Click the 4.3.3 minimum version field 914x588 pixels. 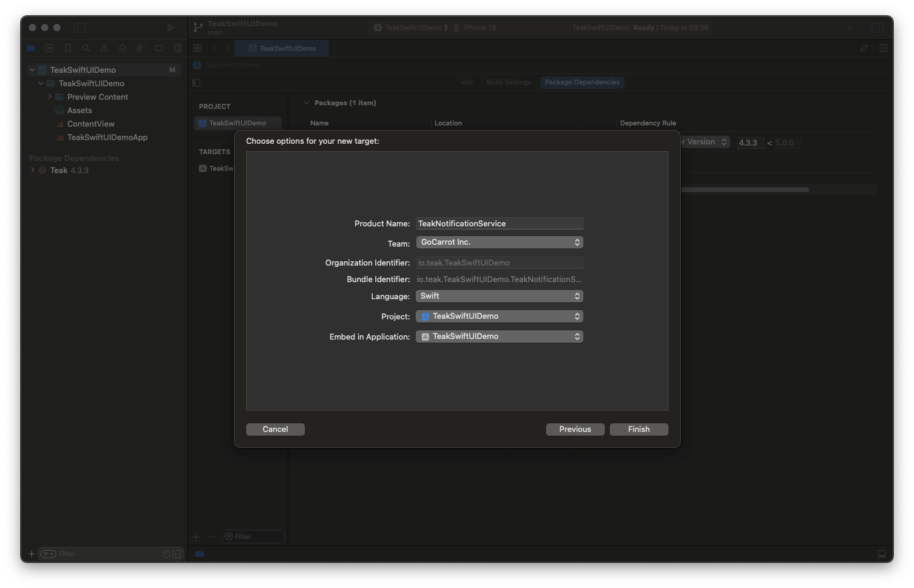[x=749, y=143]
